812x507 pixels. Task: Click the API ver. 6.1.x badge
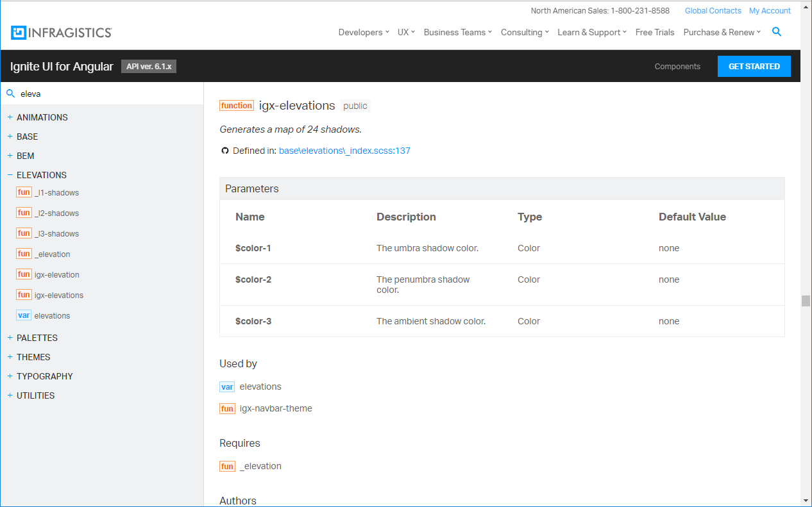coord(149,67)
